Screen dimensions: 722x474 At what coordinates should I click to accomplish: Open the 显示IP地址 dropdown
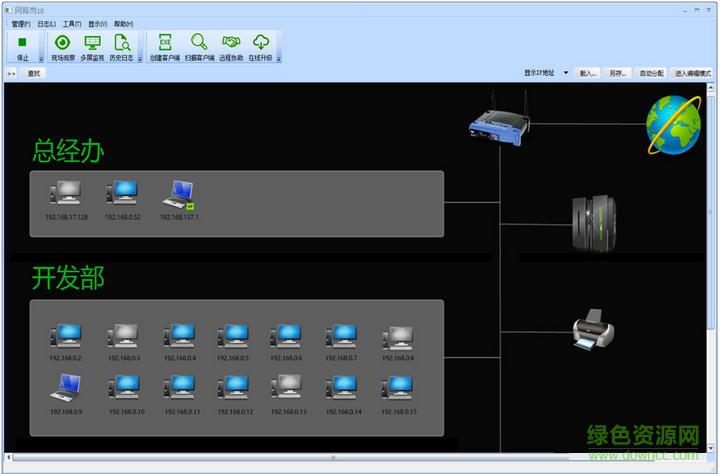coord(565,73)
